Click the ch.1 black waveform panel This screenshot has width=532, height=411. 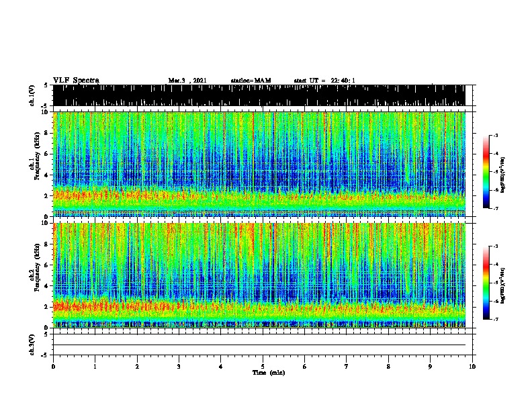click(259, 95)
